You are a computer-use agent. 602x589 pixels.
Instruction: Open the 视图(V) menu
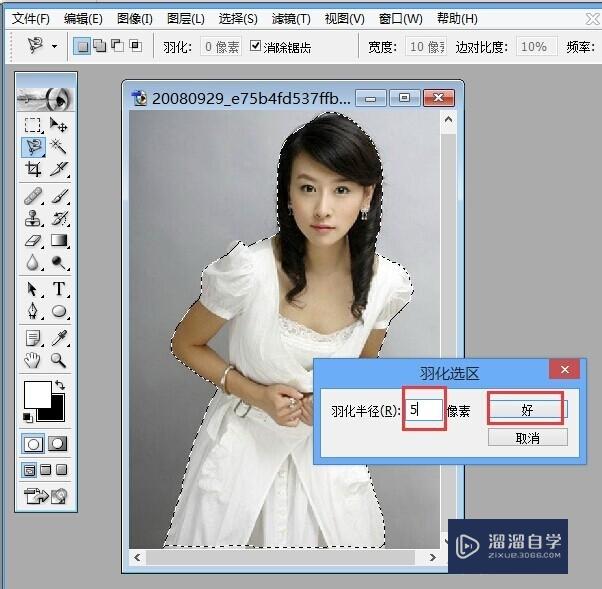[x=344, y=18]
